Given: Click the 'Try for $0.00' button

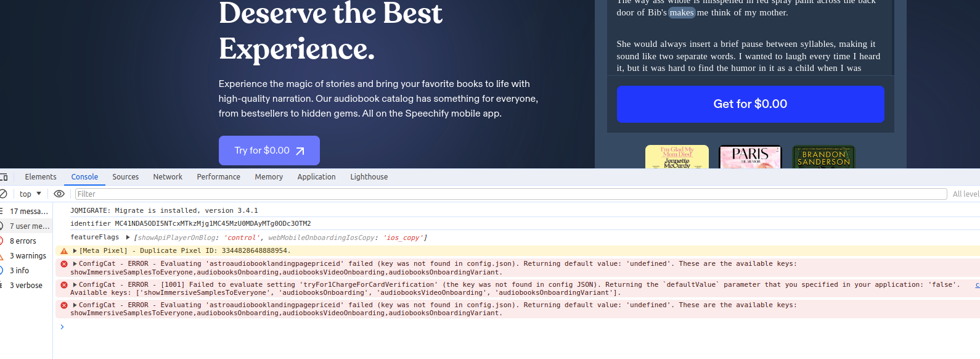Looking at the screenshot, I should [x=269, y=151].
